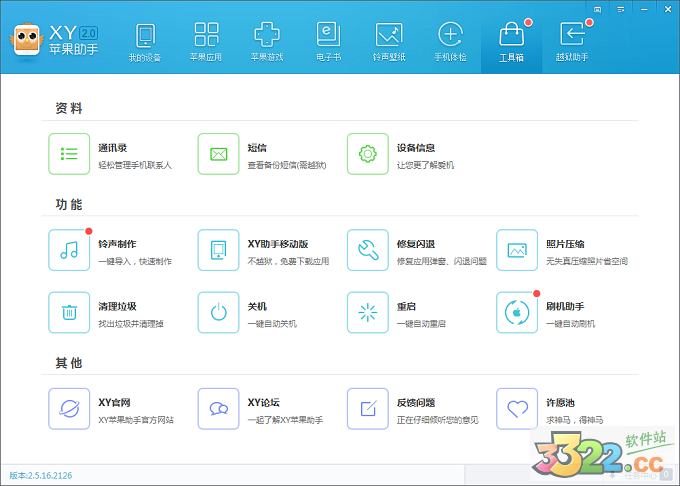
Task: Click XY助手移动版 title label
Action: point(278,244)
